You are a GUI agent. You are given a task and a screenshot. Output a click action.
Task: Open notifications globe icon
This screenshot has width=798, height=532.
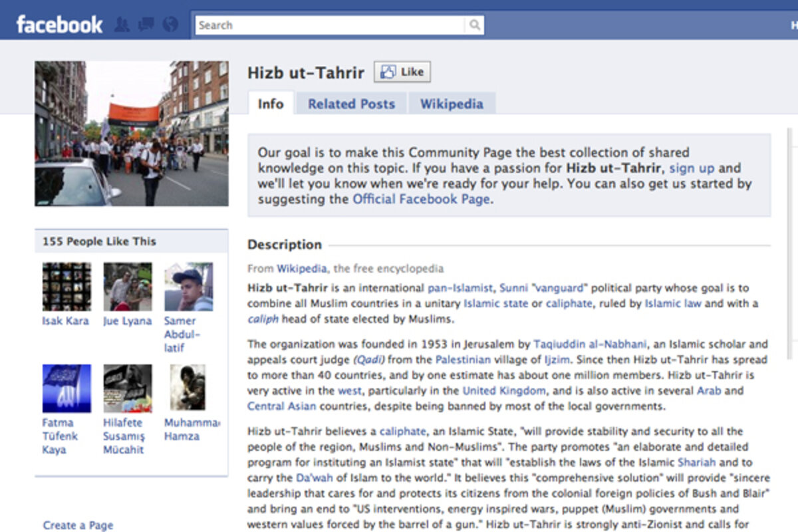point(171,25)
